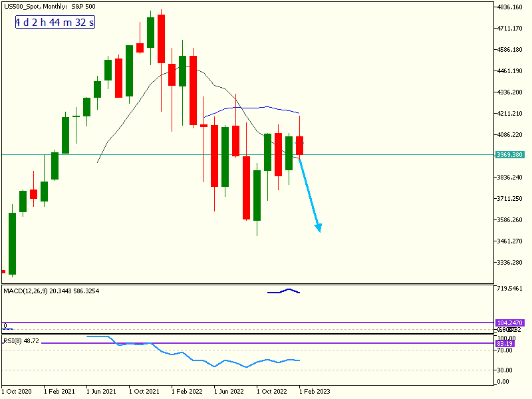The image size is (532, 399).
Task: Click the latest red candle at teal line
Action: click(300, 146)
